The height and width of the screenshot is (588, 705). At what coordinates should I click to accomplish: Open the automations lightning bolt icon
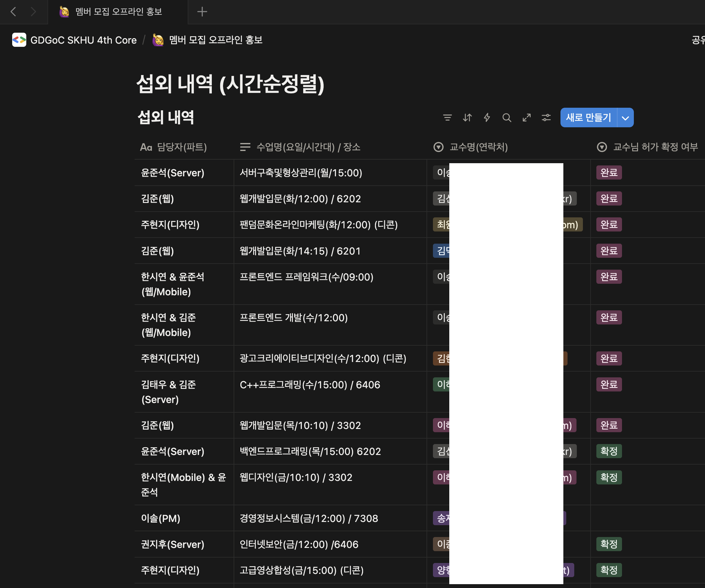487,118
